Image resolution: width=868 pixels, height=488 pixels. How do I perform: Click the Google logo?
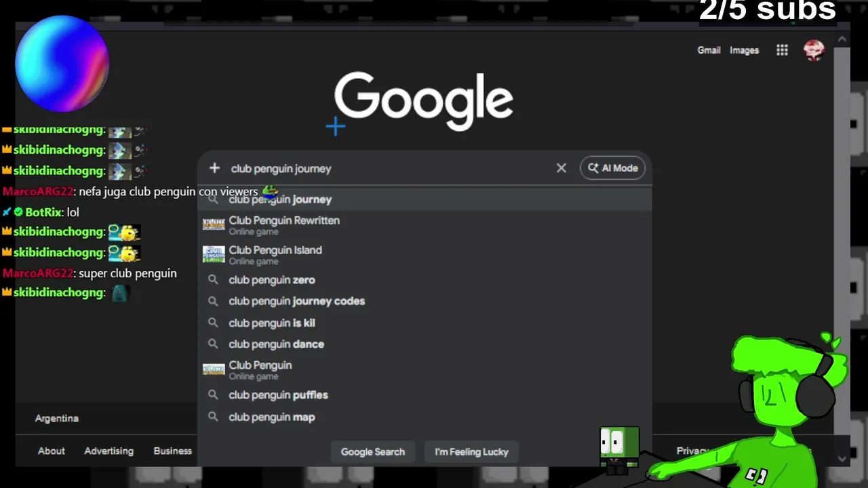click(424, 102)
